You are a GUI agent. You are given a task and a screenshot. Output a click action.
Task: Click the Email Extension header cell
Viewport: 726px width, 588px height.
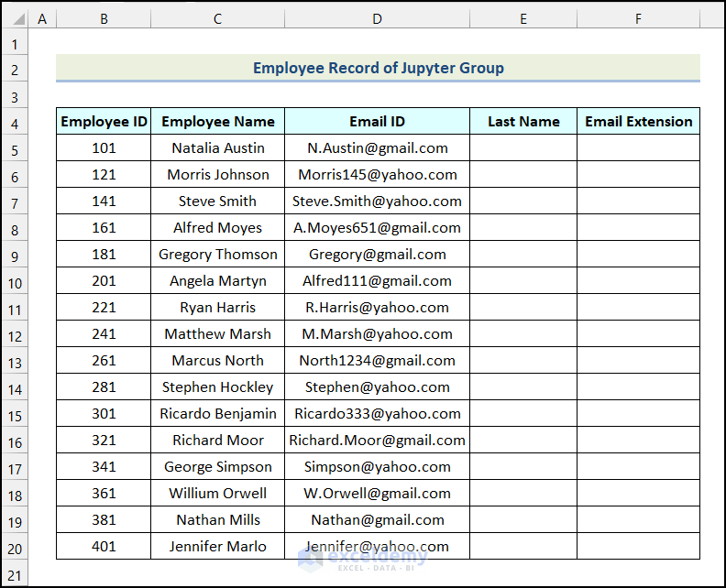(639, 121)
